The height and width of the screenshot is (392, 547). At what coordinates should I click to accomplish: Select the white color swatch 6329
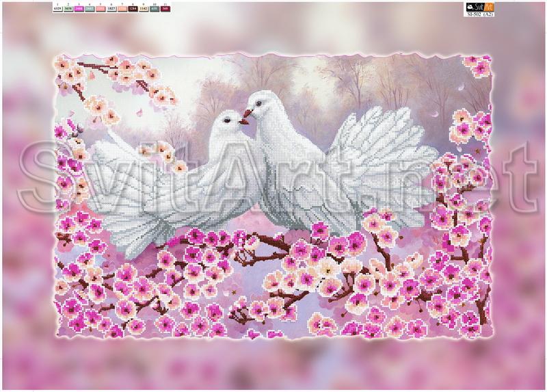(57, 8)
